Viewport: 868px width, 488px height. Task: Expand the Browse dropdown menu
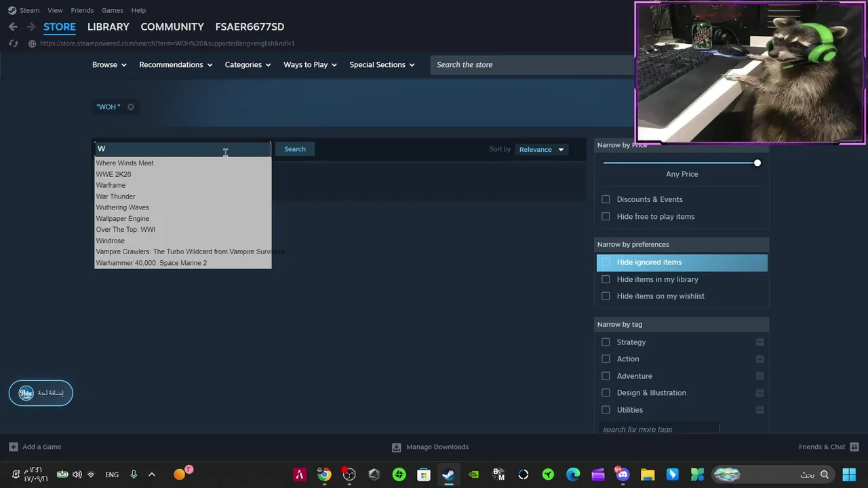[x=110, y=65]
